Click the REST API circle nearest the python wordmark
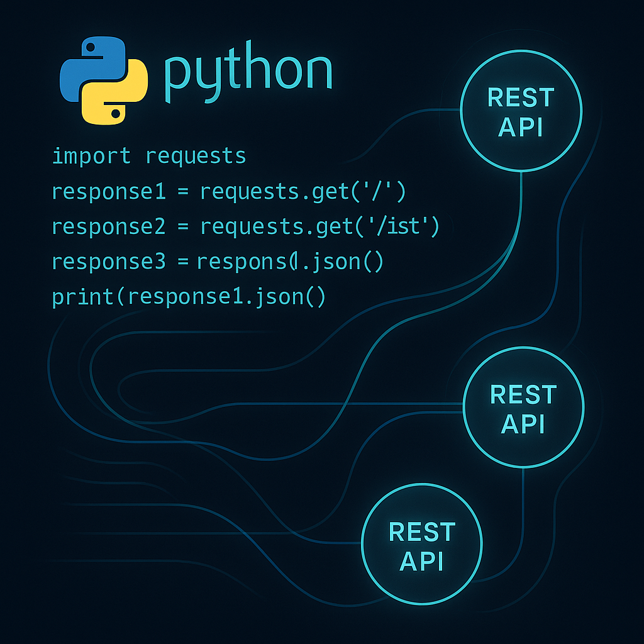The image size is (644, 644). 521,111
